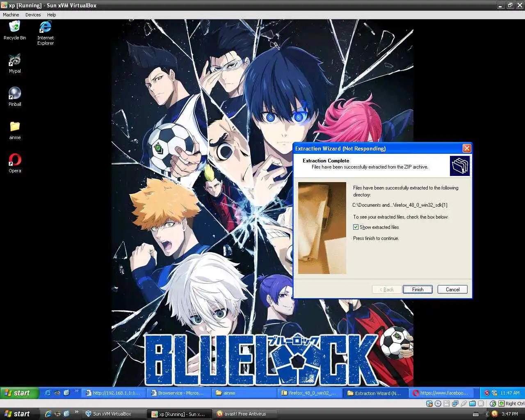
Task: Expand hidden host tray icons arrow
Action: (x=487, y=414)
